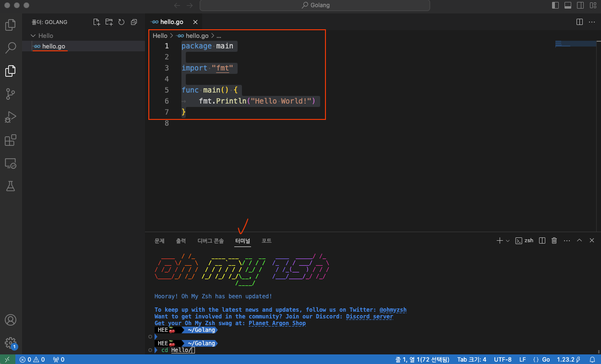601x364 pixels.
Task: Open terminal panel more actions
Action: pyautogui.click(x=566, y=240)
